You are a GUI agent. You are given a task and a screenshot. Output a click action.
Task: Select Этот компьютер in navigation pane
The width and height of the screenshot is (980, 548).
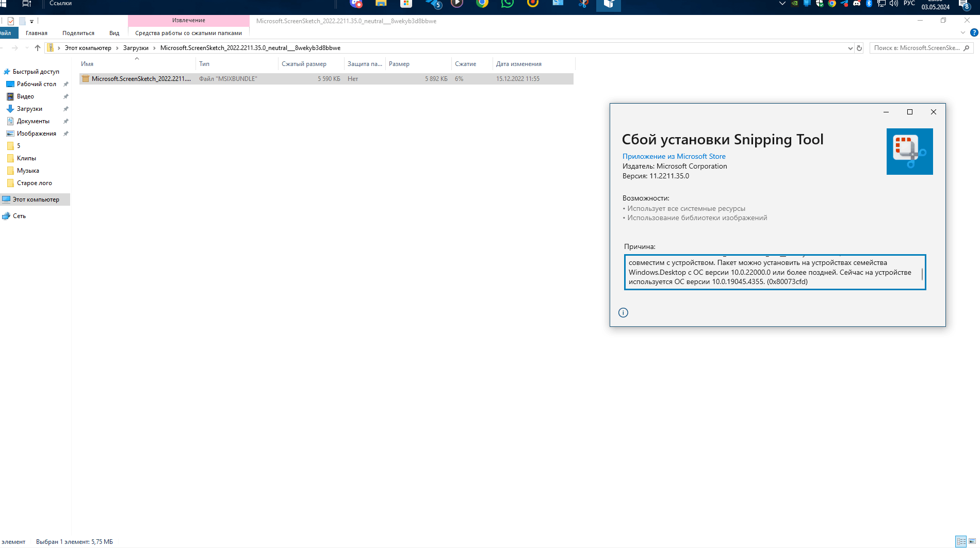(x=35, y=200)
